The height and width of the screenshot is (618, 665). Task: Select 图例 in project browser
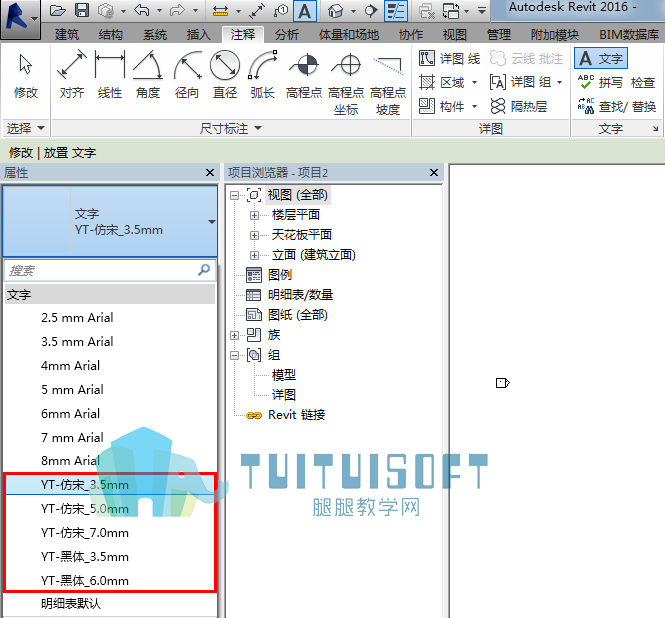(x=279, y=275)
